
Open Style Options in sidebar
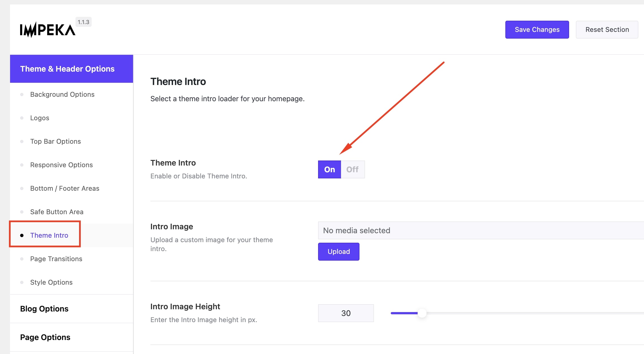[51, 282]
